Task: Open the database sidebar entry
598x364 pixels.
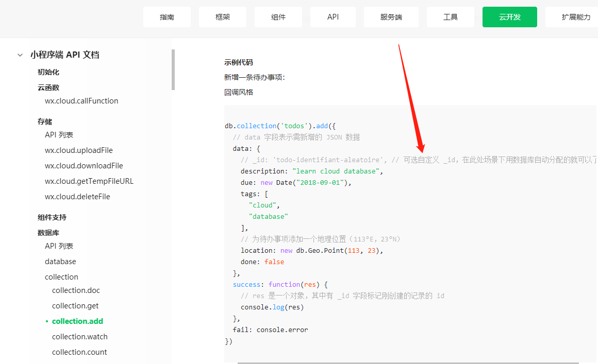Action: 60,262
